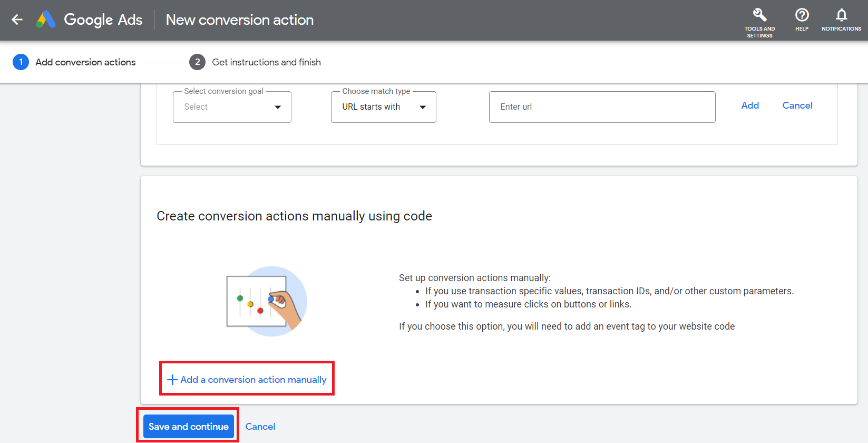
Task: Open Tools and Settings wrench icon
Action: (759, 15)
